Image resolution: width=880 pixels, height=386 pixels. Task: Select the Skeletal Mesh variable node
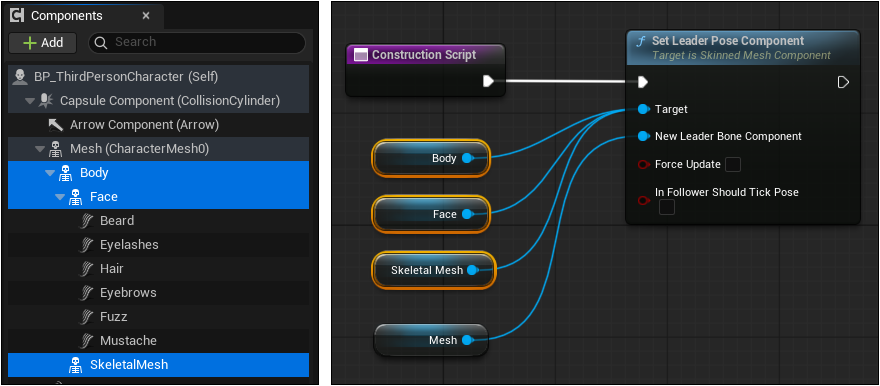(434, 270)
